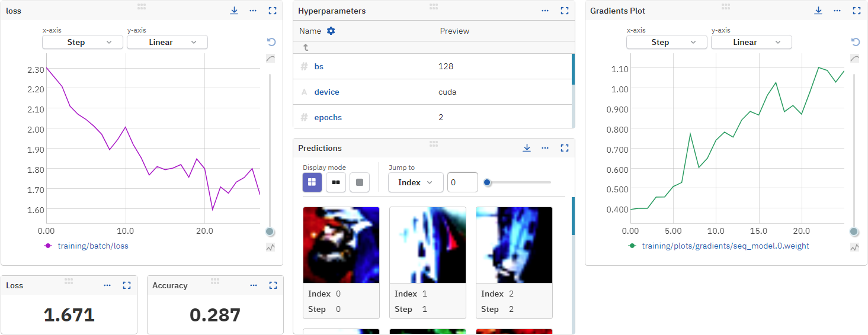Expand Predictions panel to fullscreen

[x=565, y=148]
